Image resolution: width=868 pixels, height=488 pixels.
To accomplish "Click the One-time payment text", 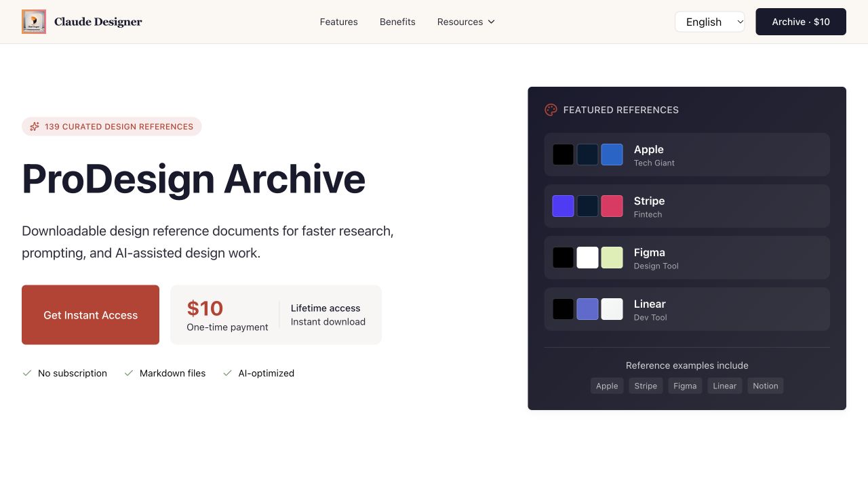I will [x=228, y=327].
